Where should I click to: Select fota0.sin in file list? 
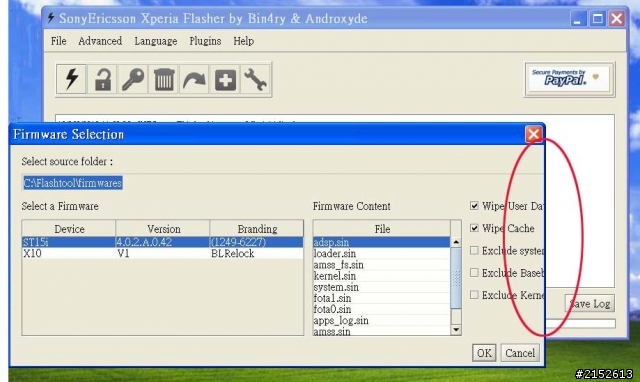382,309
